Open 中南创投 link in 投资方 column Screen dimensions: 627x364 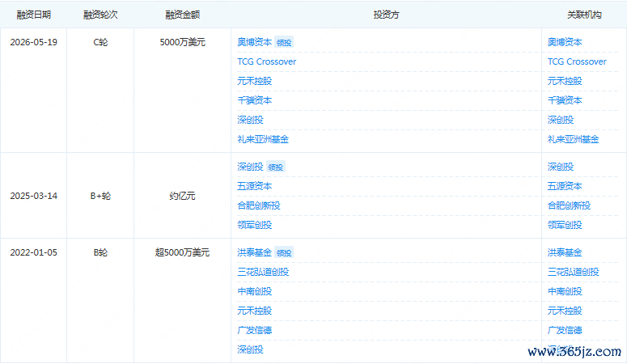click(254, 291)
